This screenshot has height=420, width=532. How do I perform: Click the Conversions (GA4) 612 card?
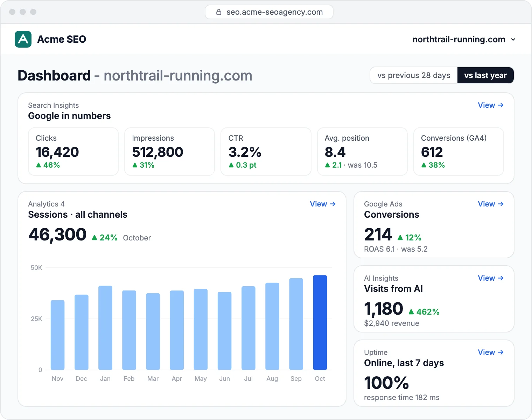[x=458, y=152]
